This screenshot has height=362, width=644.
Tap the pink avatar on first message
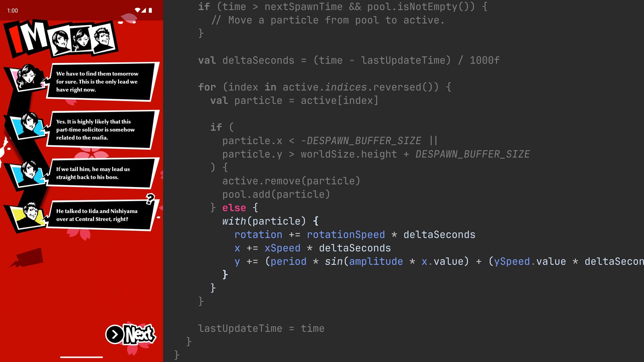pyautogui.click(x=27, y=78)
